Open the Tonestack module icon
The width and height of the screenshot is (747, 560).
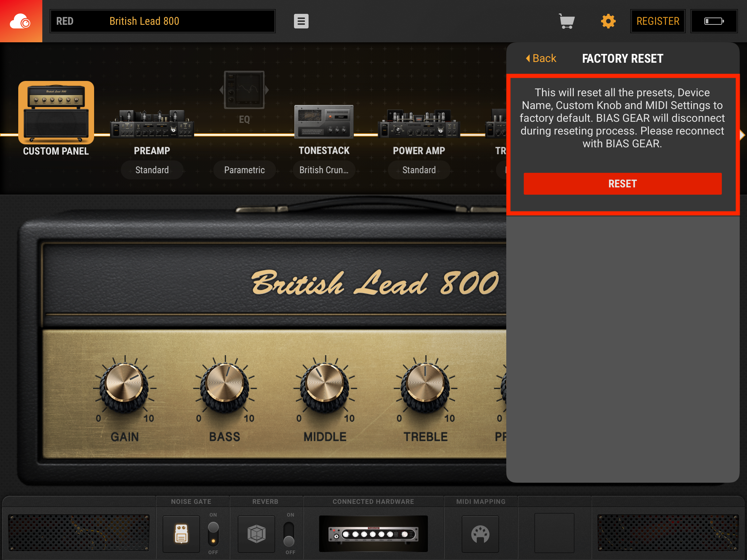324,122
